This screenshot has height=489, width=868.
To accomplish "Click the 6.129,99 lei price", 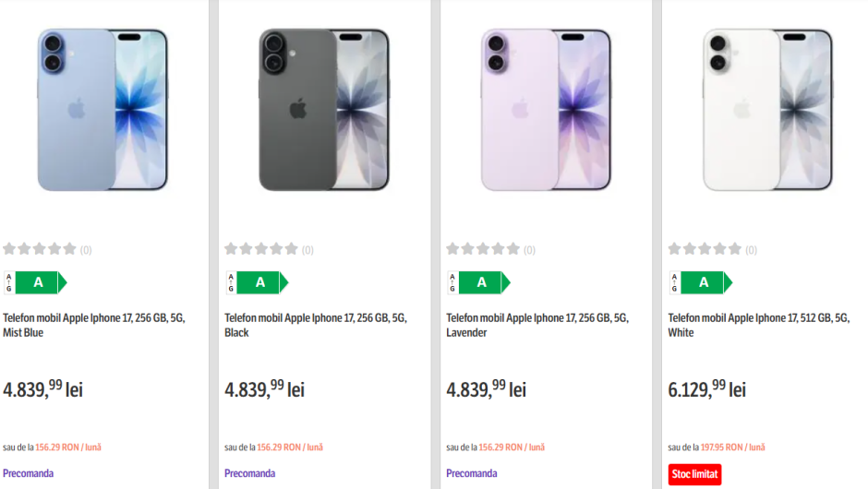I will click(x=707, y=389).
